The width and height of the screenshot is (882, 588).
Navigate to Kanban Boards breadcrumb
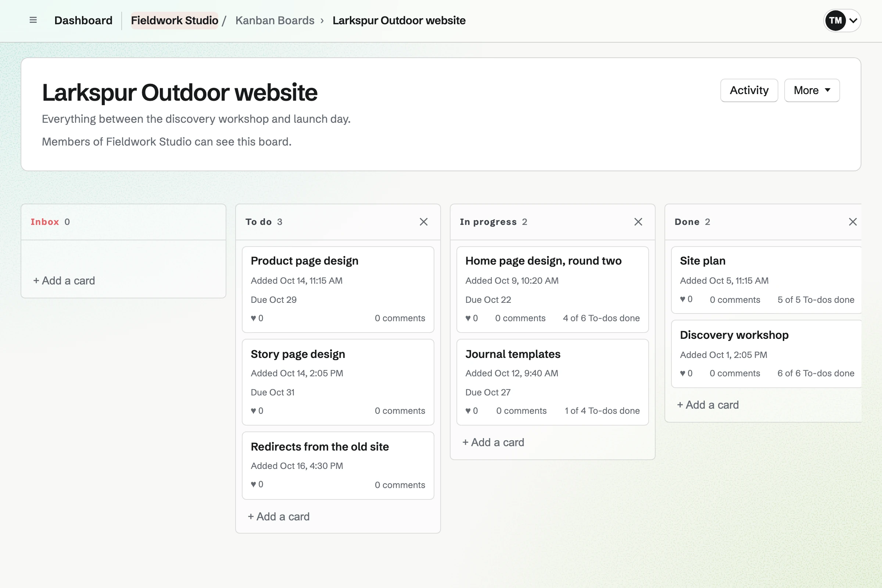click(275, 20)
